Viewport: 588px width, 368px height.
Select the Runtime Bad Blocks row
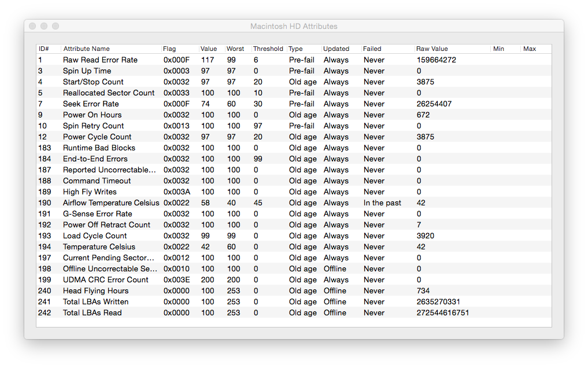tap(294, 148)
